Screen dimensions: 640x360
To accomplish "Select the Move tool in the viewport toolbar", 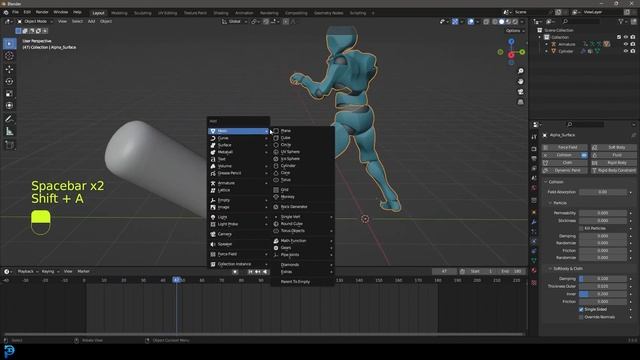I will [x=9, y=69].
